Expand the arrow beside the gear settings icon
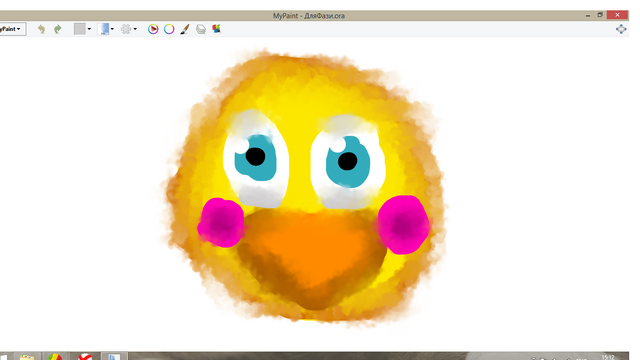The height and width of the screenshot is (360, 640). pyautogui.click(x=135, y=29)
